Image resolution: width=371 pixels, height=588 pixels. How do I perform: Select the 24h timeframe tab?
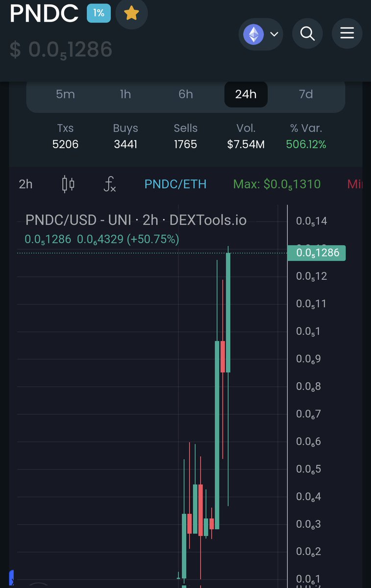click(x=246, y=94)
